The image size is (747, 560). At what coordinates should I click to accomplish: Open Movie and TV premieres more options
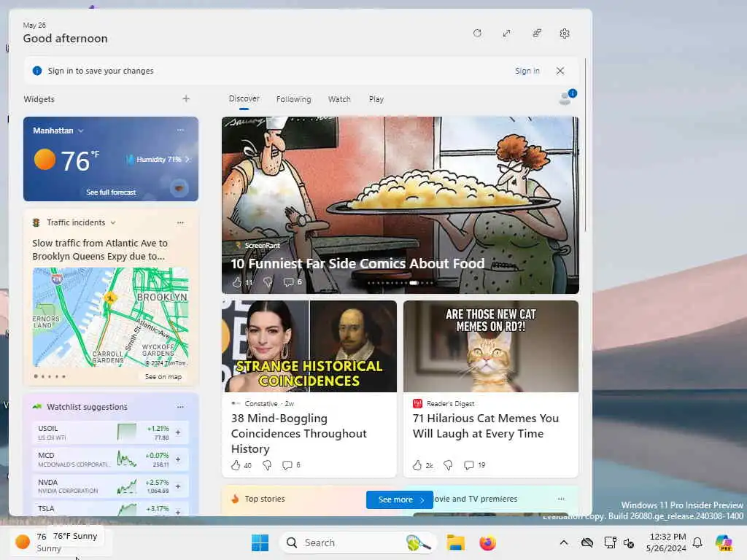pos(561,499)
